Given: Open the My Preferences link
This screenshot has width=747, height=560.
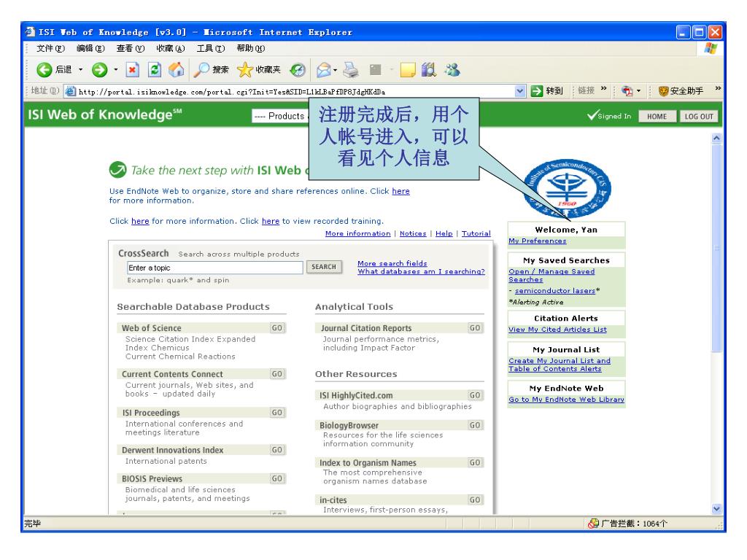Looking at the screenshot, I should (538, 241).
